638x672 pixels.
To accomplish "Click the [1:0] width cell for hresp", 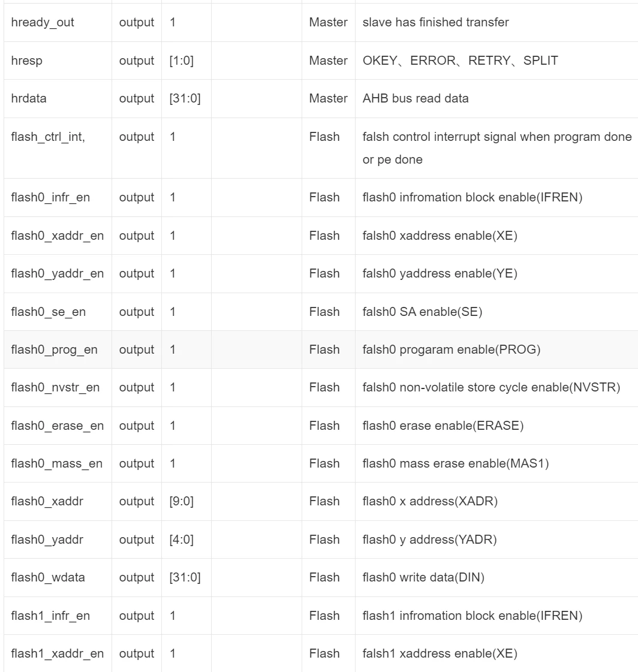I will [181, 61].
